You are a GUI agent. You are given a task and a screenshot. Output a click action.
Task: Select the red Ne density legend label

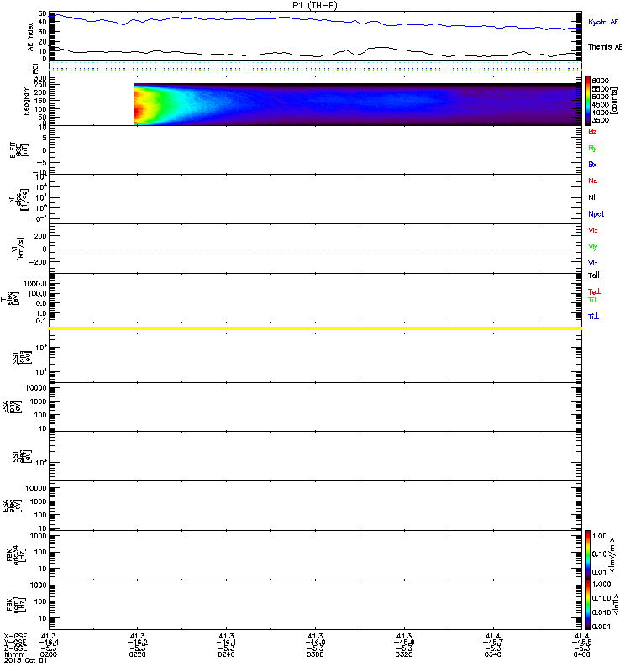[593, 181]
